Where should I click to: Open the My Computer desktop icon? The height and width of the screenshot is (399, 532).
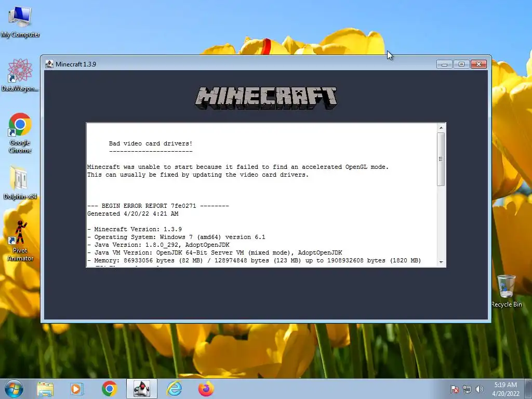pyautogui.click(x=20, y=22)
